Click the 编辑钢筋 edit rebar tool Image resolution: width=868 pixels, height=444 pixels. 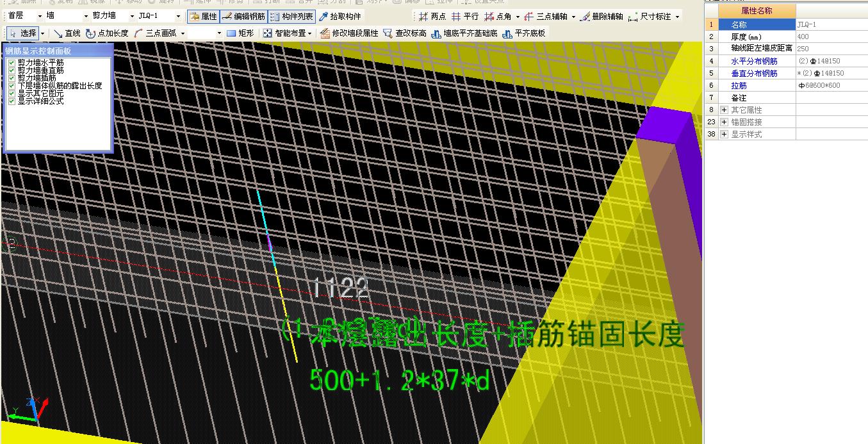coord(243,17)
